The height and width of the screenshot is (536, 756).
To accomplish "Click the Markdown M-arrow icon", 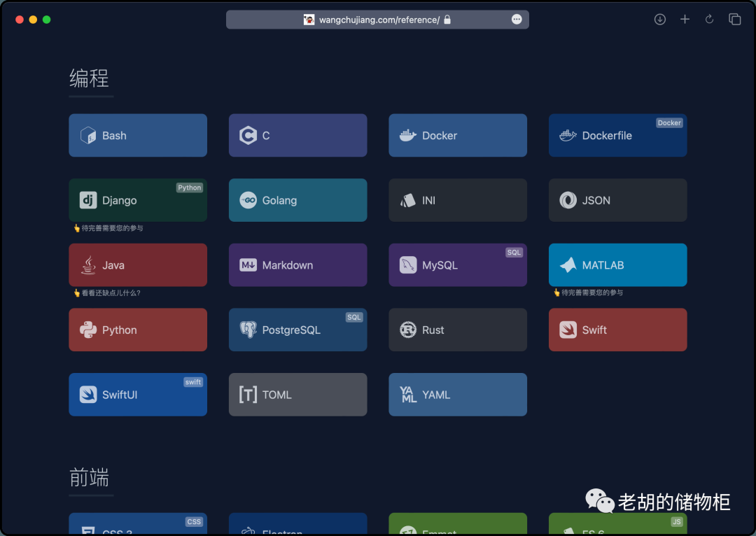I will pos(248,265).
